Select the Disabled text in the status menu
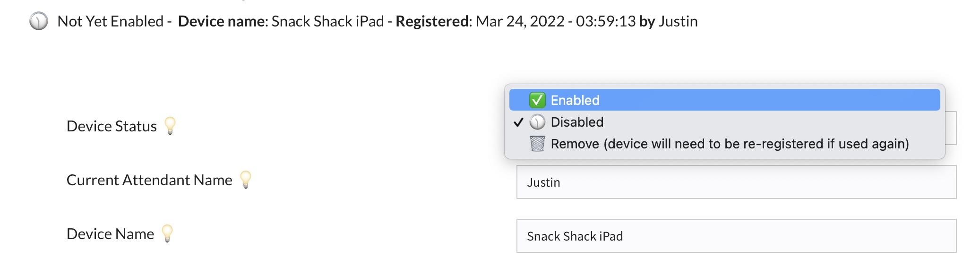 pos(577,122)
